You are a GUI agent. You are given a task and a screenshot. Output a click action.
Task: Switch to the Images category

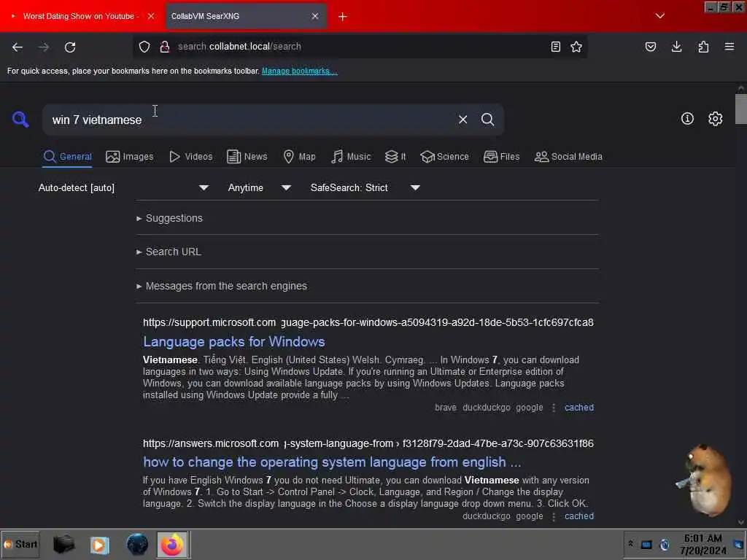click(x=130, y=157)
